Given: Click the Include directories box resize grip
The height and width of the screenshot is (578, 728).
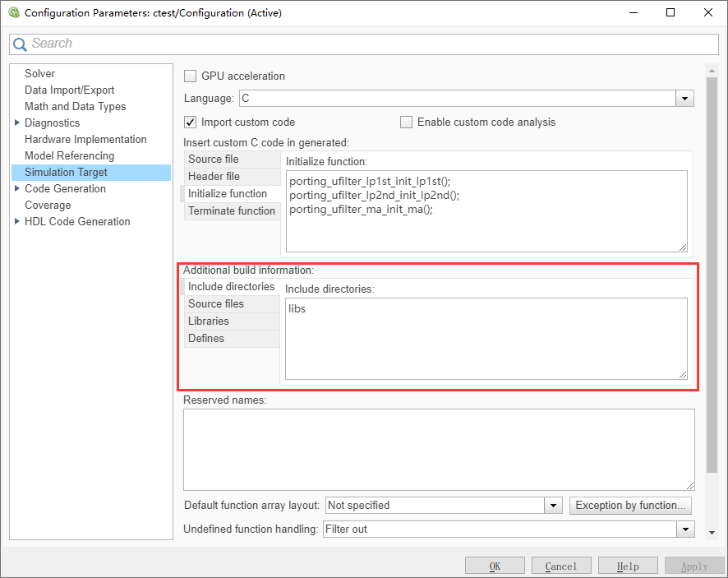Looking at the screenshot, I should coord(683,375).
